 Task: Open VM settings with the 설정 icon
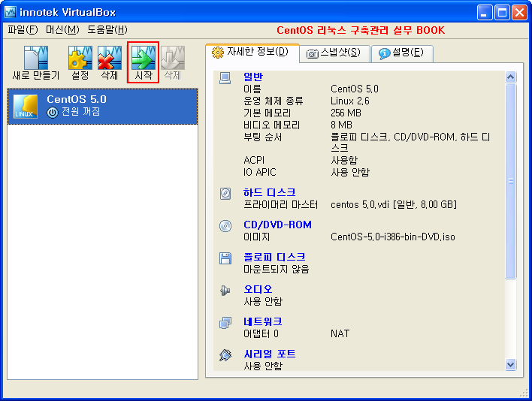[80, 59]
